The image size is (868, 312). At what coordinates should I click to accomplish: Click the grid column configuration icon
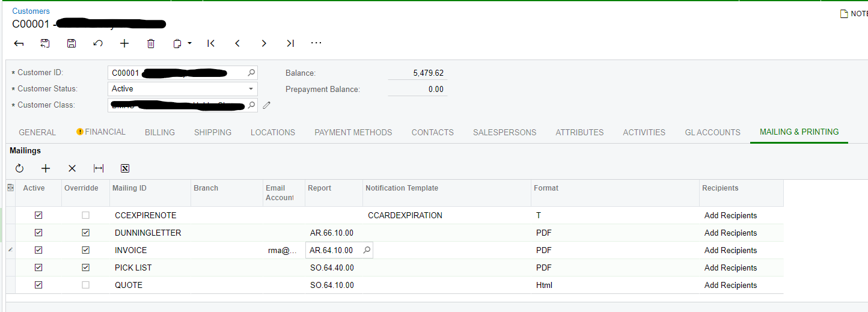coord(10,188)
